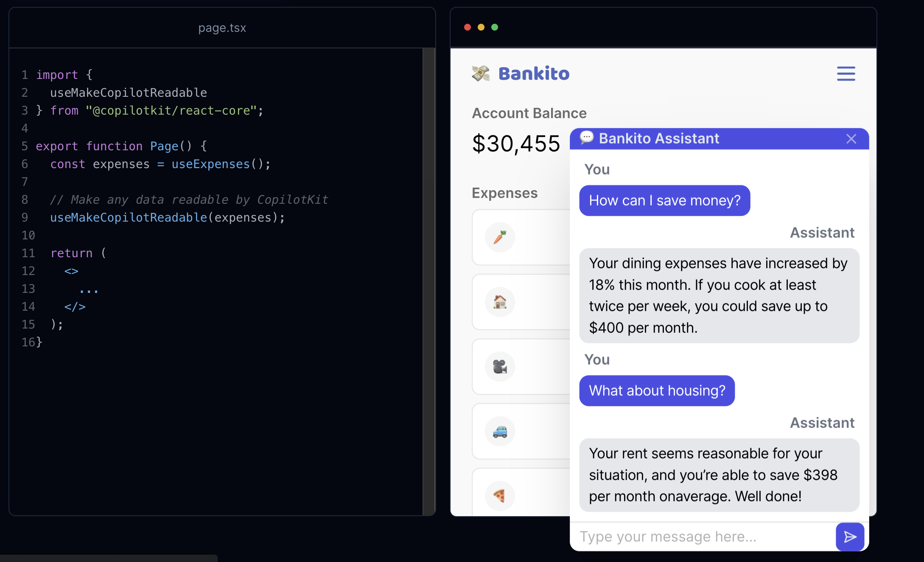Click the green window maximize dot
Image resolution: width=924 pixels, height=562 pixels.
click(x=495, y=27)
